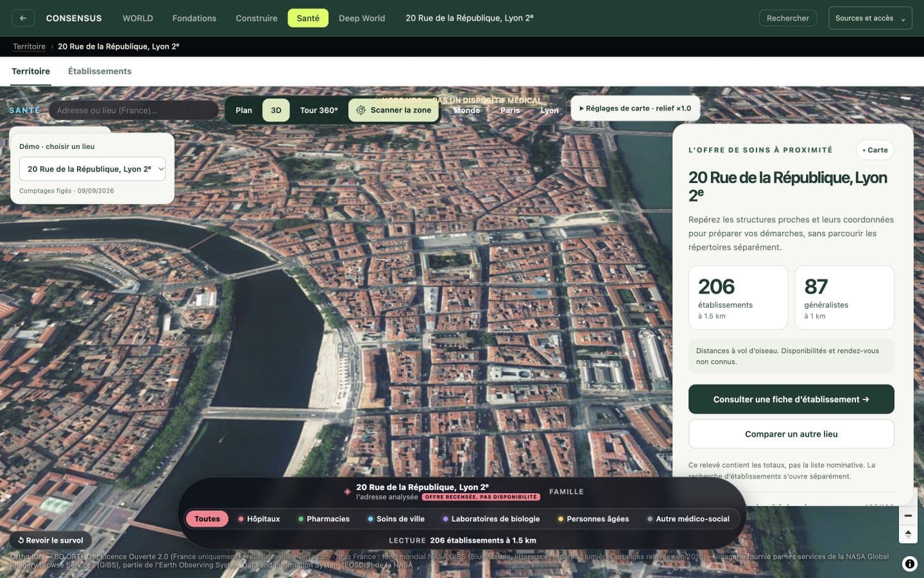Click the header address text
The image size is (924, 578).
[x=469, y=18]
